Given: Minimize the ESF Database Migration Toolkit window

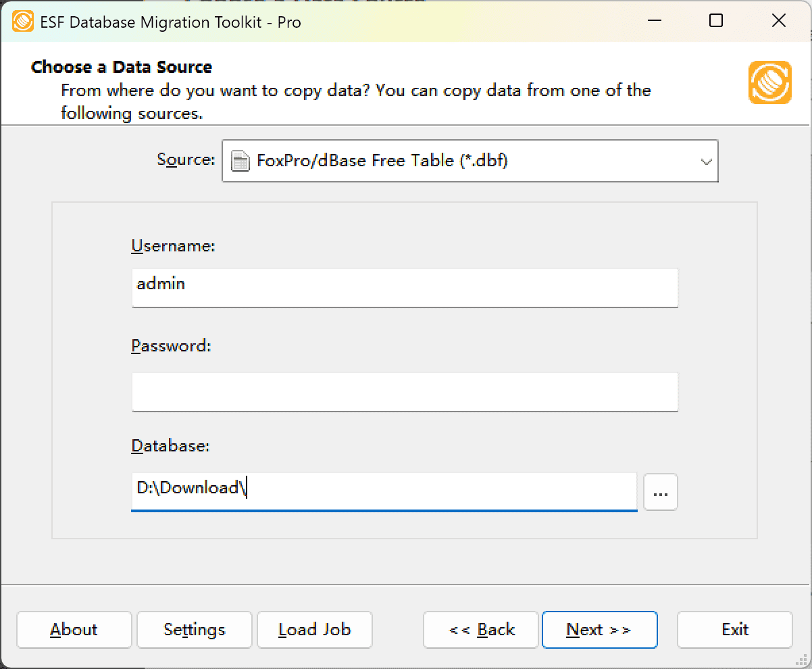Looking at the screenshot, I should [653, 21].
